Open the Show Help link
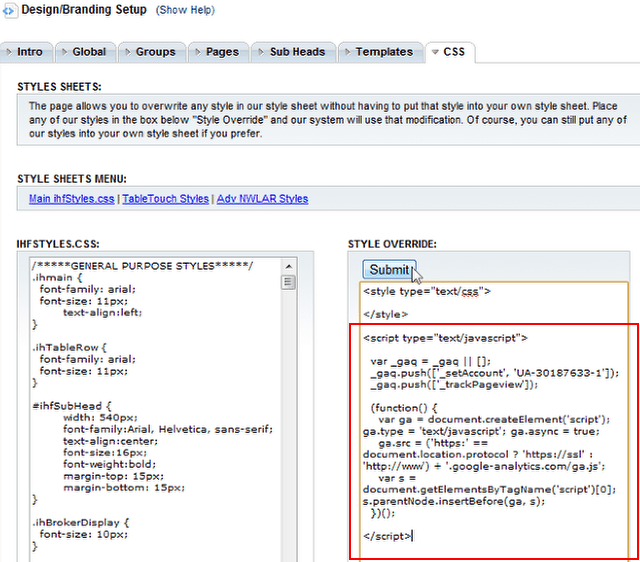Image resolution: width=640 pixels, height=562 pixels. [185, 10]
